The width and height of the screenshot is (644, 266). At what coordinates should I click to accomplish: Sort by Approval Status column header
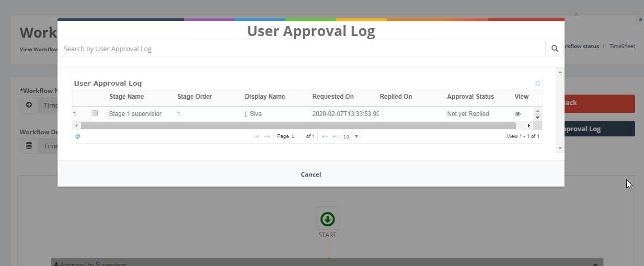(x=470, y=97)
